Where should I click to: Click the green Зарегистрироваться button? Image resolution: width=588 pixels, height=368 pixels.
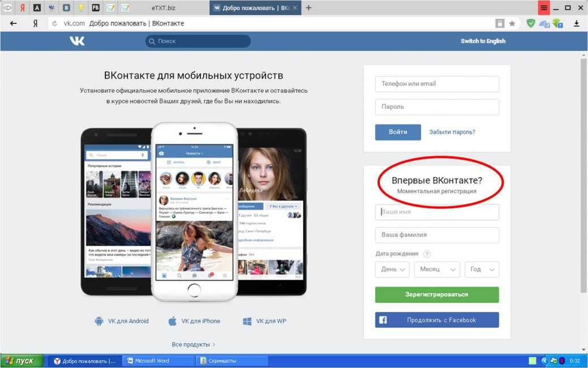[x=437, y=295]
